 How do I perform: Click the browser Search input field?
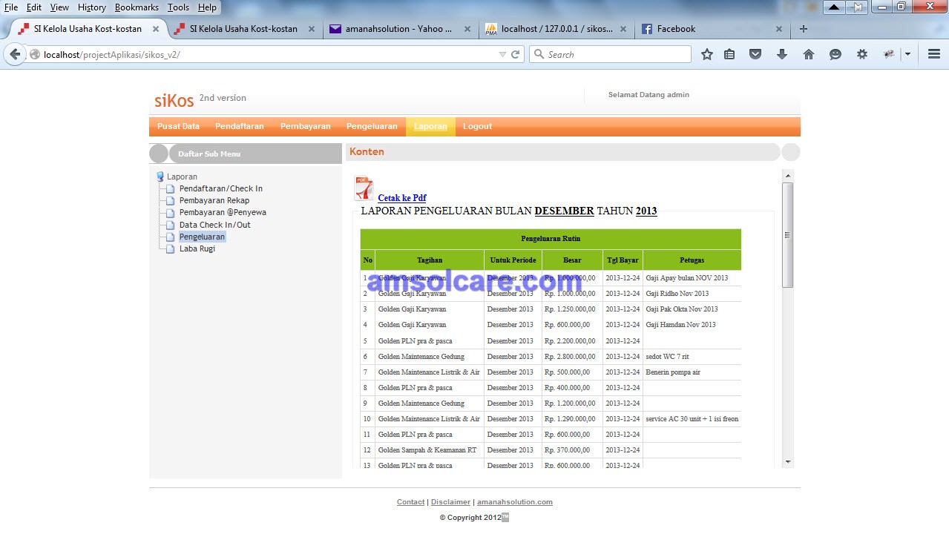pos(611,54)
